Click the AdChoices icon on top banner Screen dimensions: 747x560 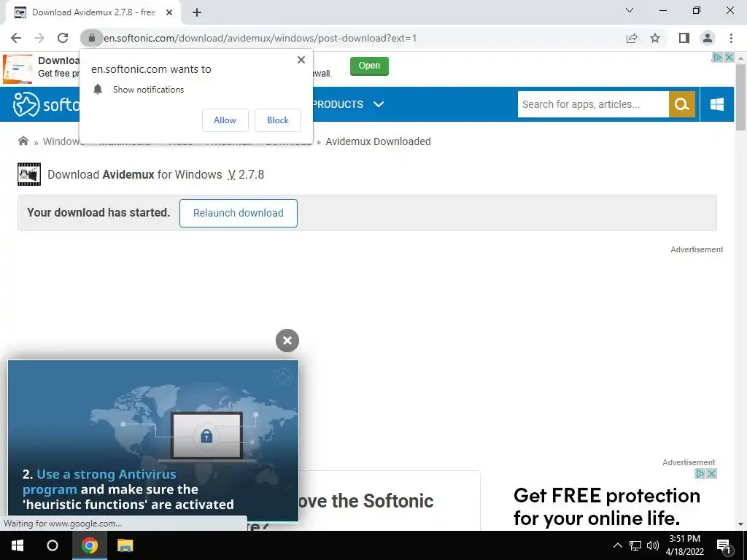click(x=717, y=57)
